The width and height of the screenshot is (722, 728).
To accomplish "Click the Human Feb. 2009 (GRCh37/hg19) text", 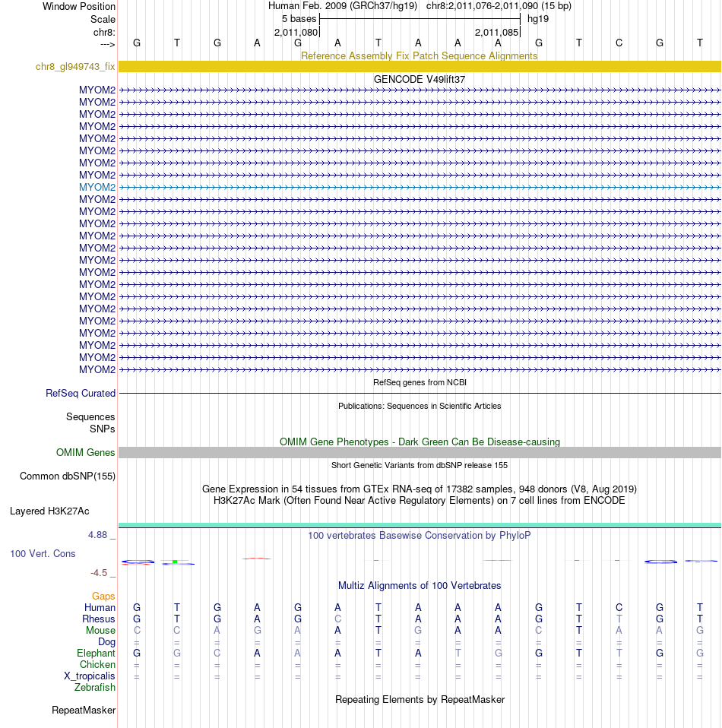I will [343, 6].
